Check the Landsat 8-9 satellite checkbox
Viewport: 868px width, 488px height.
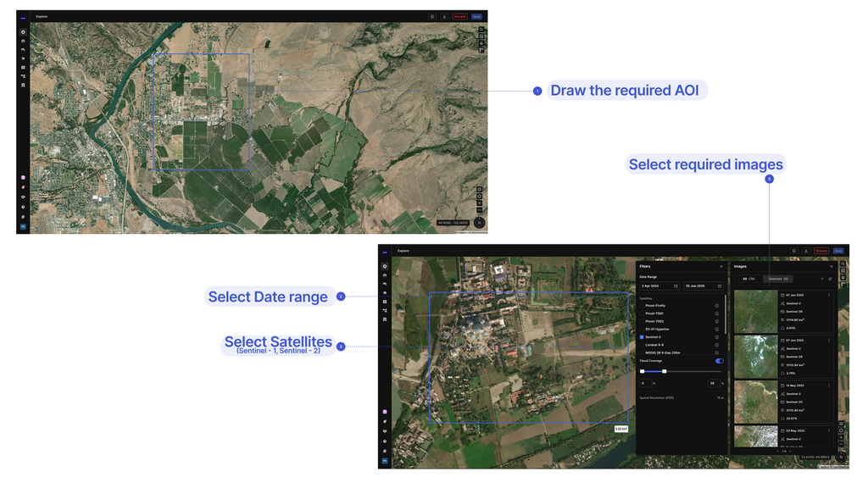pyautogui.click(x=643, y=345)
